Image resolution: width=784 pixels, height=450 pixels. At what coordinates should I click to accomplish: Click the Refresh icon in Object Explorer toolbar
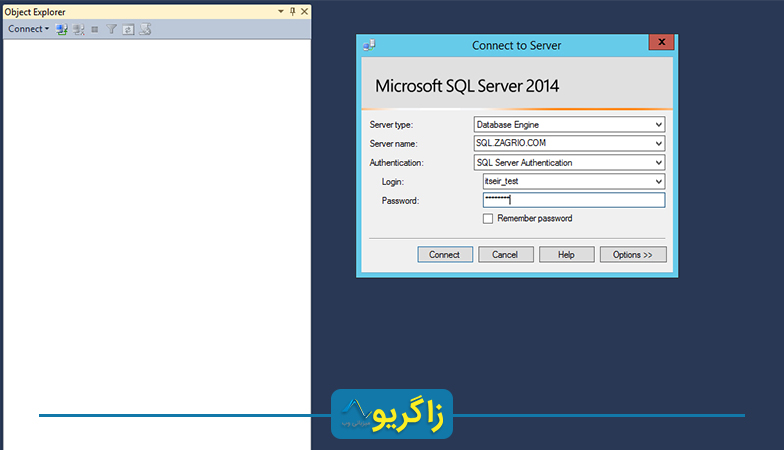point(128,30)
